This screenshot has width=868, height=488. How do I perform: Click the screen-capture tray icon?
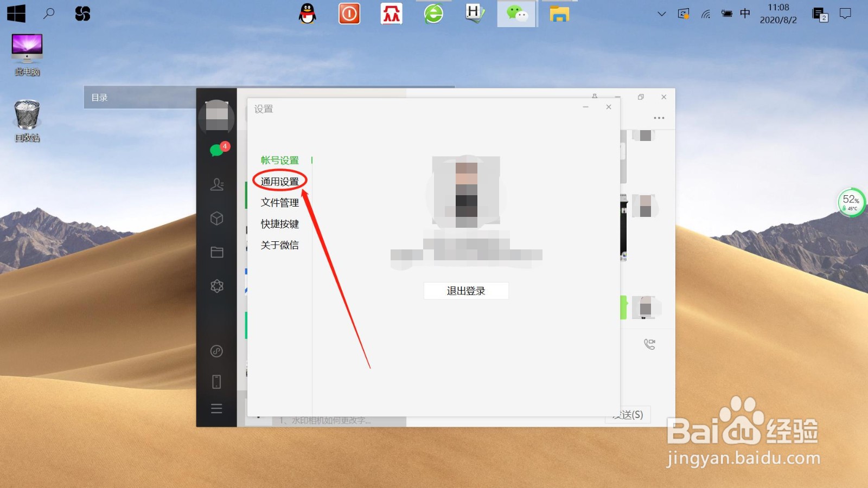click(684, 14)
